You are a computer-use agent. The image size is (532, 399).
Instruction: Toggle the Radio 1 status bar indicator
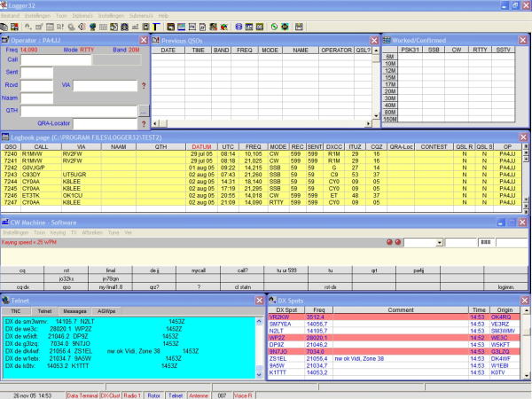(131, 394)
